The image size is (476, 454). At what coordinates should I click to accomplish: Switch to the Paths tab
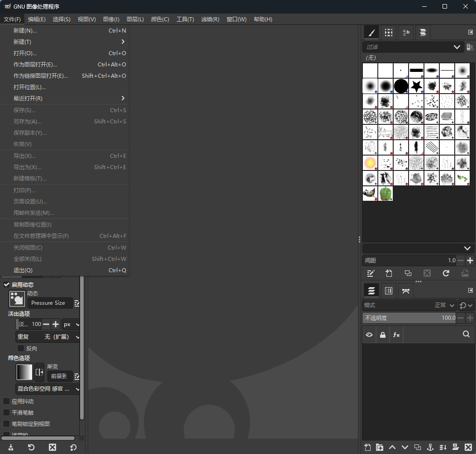coord(406,291)
